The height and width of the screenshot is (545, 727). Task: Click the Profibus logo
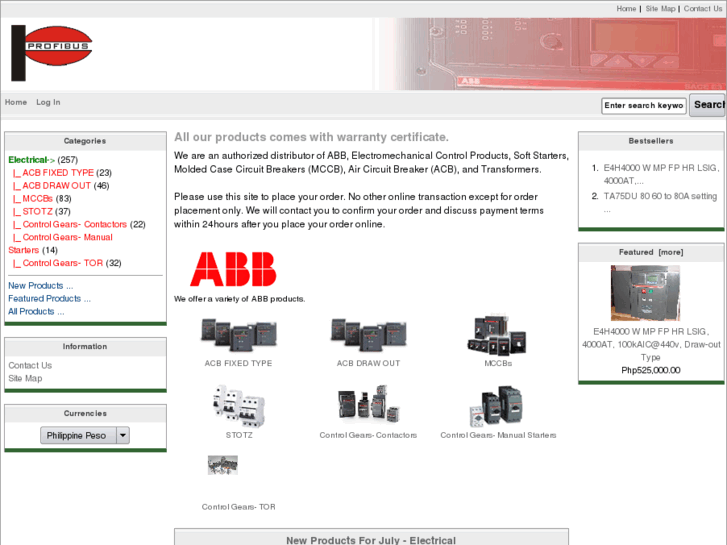click(x=51, y=53)
